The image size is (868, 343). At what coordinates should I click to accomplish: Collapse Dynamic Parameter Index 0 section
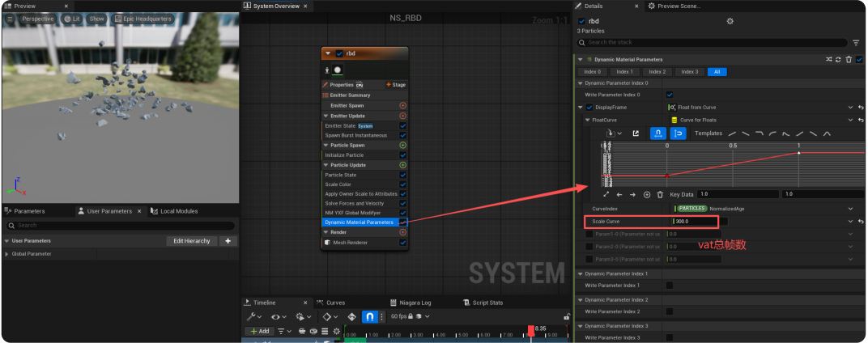pyautogui.click(x=580, y=83)
